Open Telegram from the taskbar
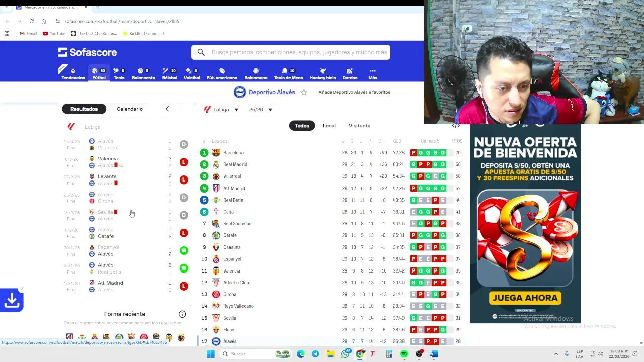644x362 pixels. click(x=315, y=354)
